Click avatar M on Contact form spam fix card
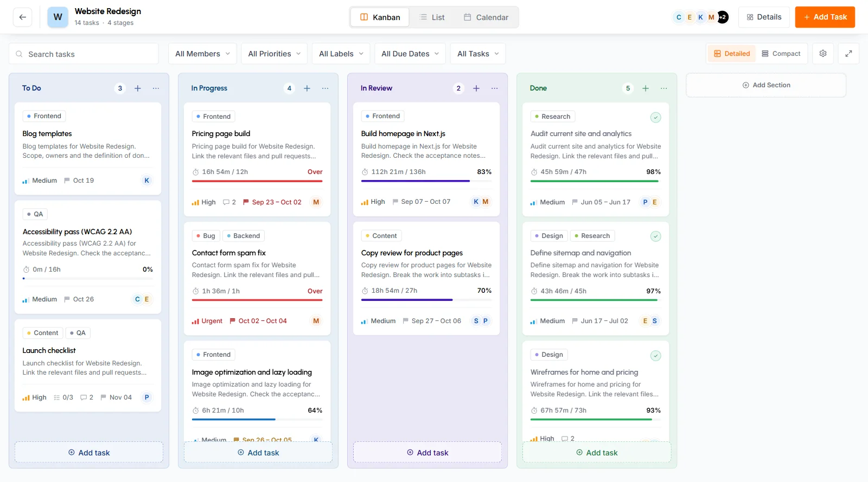This screenshot has width=868, height=482. tap(316, 321)
